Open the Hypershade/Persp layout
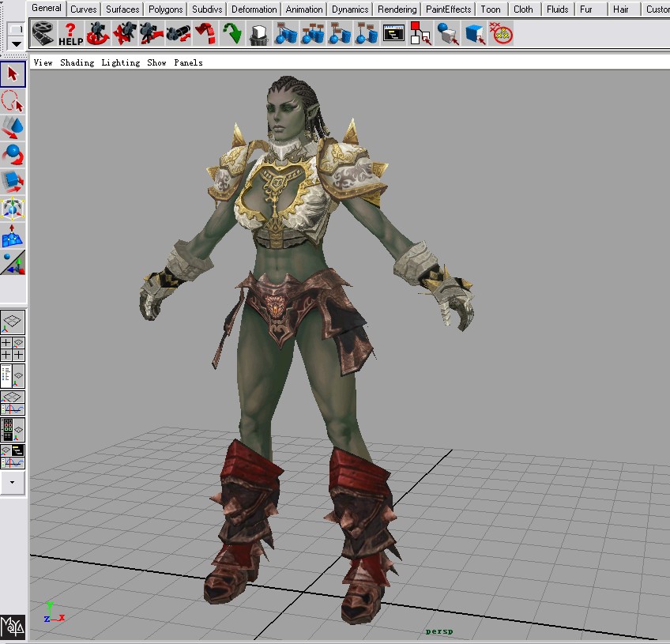This screenshot has width=670, height=644. [x=13, y=430]
